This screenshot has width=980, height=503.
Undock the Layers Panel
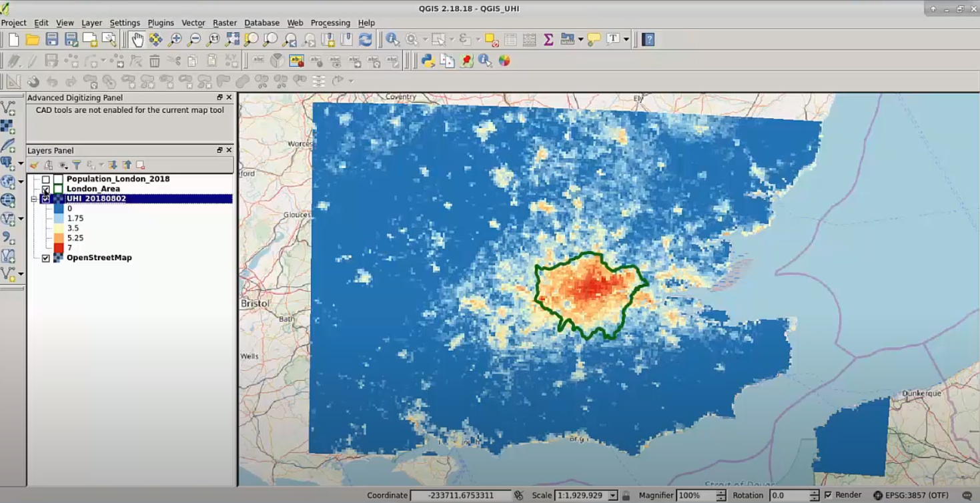pos(219,150)
